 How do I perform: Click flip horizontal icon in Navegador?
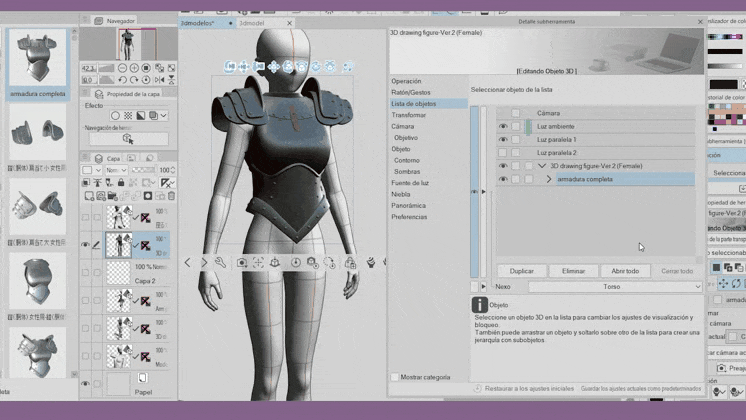coord(159,80)
